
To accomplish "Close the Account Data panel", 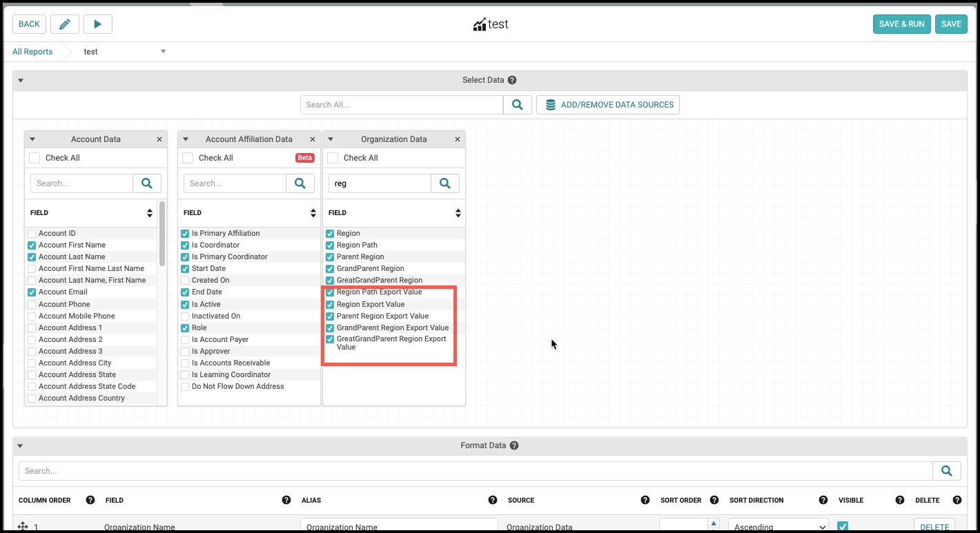I will coord(159,139).
